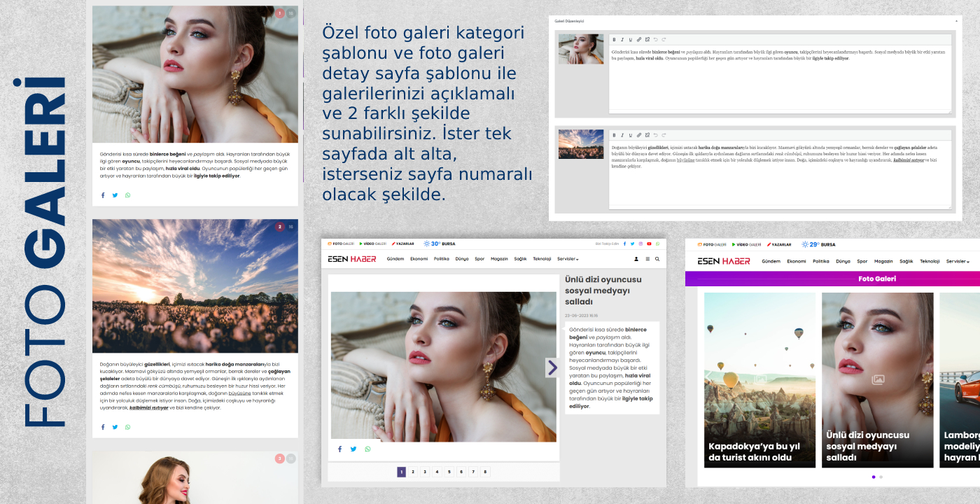The height and width of the screenshot is (504, 980).
Task: Apply italic formatting in the first gallery text editor
Action: click(x=622, y=39)
